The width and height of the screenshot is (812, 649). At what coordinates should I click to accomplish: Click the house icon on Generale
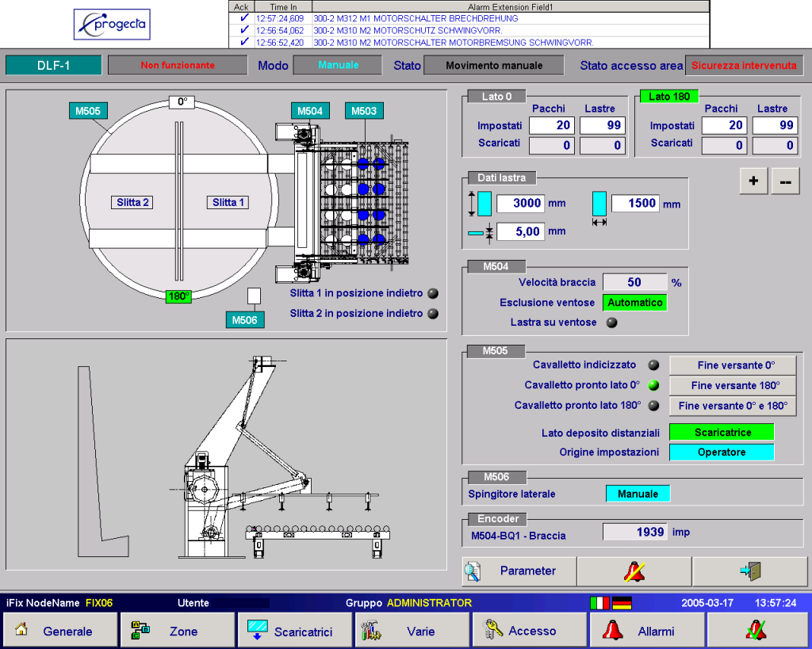pyautogui.click(x=21, y=629)
